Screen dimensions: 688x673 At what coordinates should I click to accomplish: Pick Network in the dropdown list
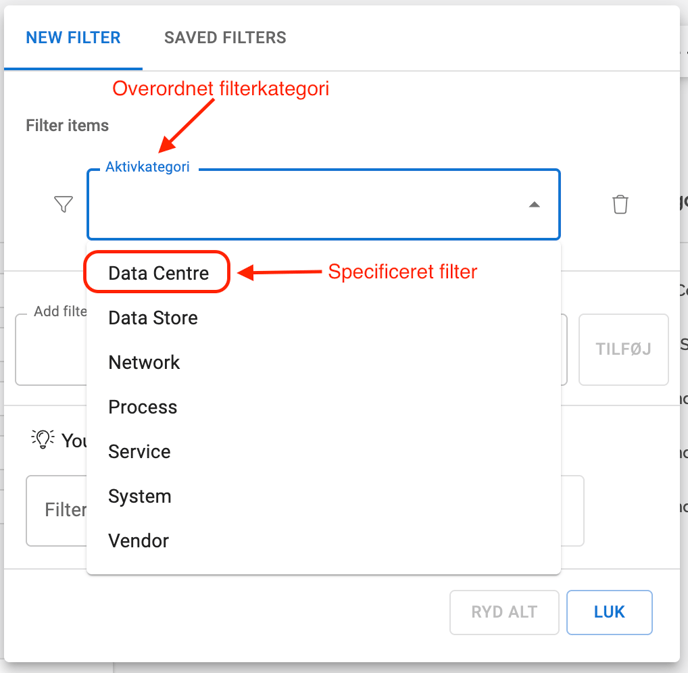(x=144, y=362)
